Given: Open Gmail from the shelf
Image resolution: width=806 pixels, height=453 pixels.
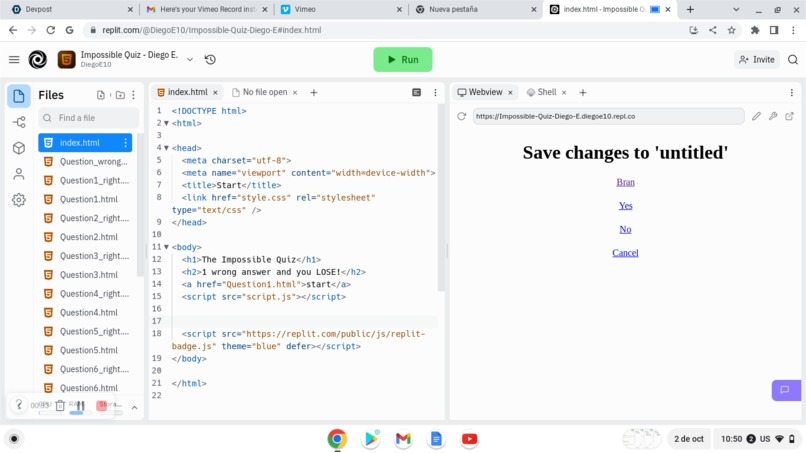Looking at the screenshot, I should [x=403, y=439].
